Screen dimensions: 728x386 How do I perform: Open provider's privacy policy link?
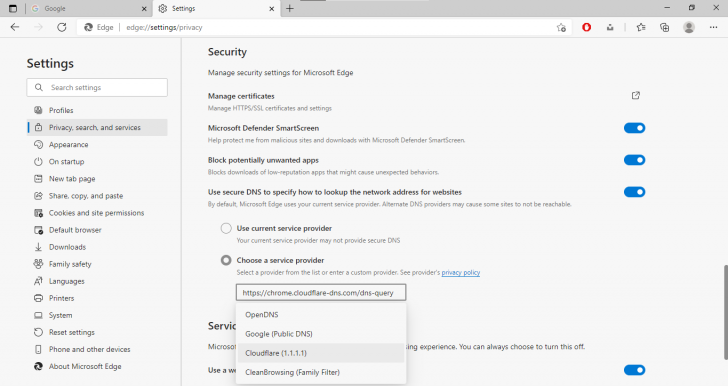pos(461,272)
